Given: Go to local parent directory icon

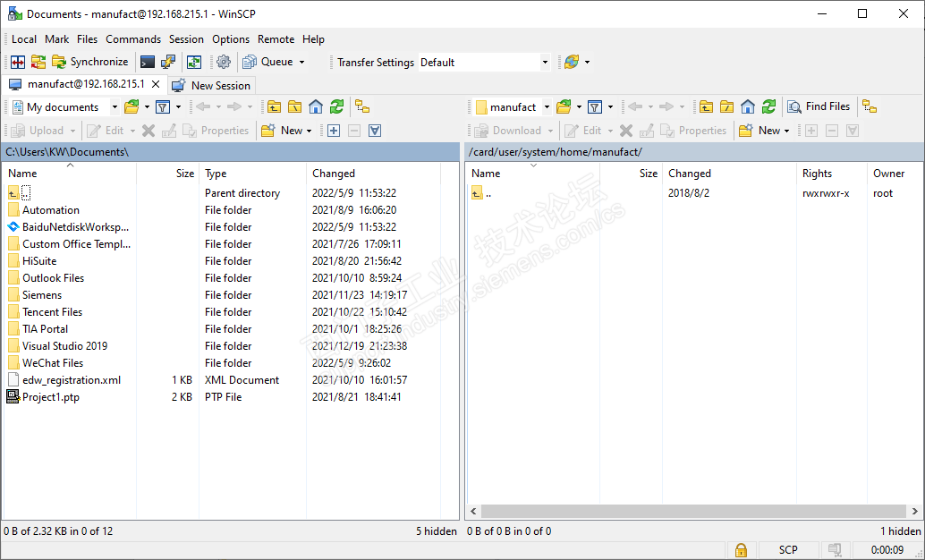Looking at the screenshot, I should pyautogui.click(x=275, y=106).
